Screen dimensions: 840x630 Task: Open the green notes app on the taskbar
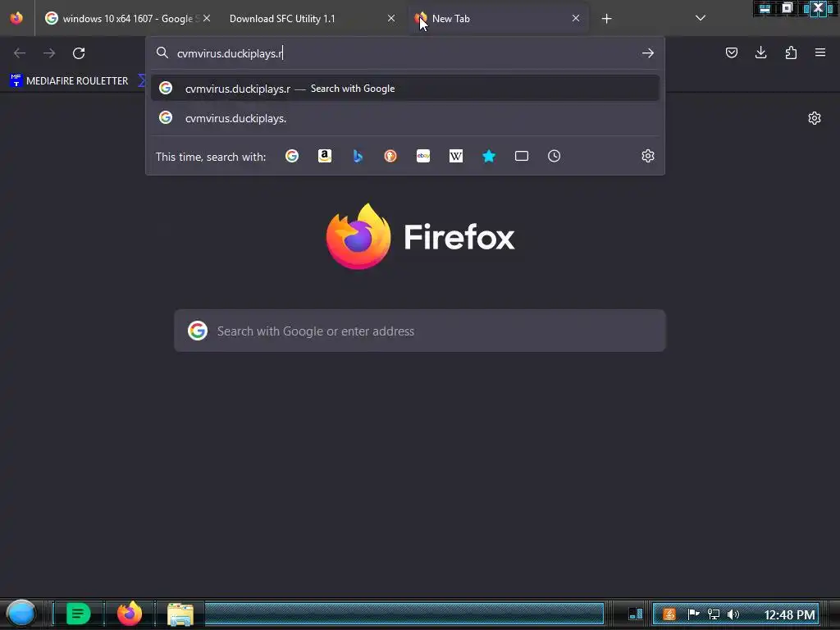[78, 614]
